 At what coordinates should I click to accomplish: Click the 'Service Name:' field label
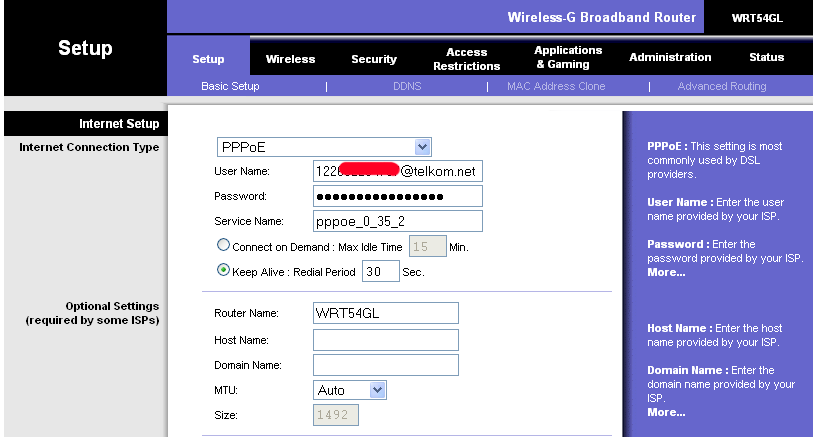click(249, 221)
